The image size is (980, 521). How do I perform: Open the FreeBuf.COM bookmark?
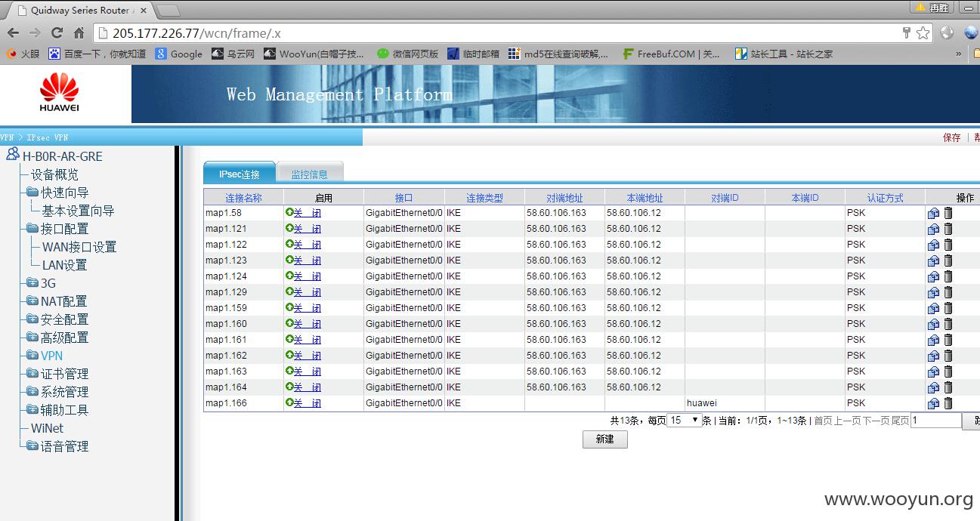671,54
